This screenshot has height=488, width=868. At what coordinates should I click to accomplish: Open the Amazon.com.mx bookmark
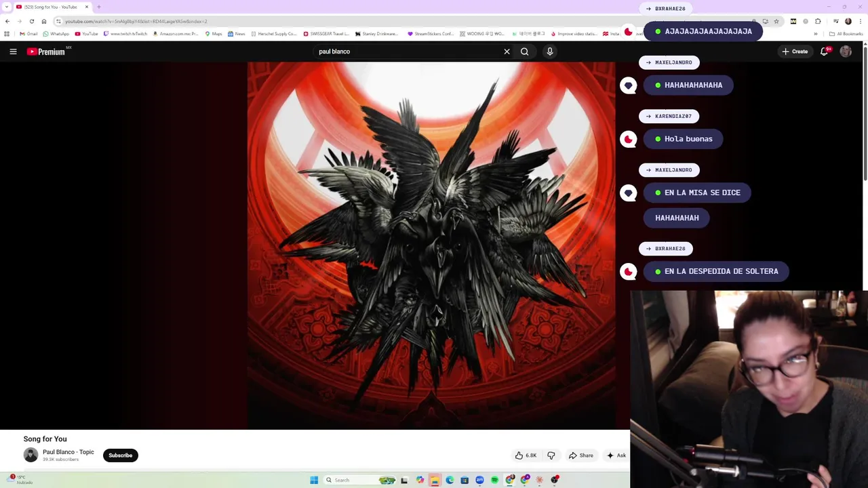tap(176, 34)
